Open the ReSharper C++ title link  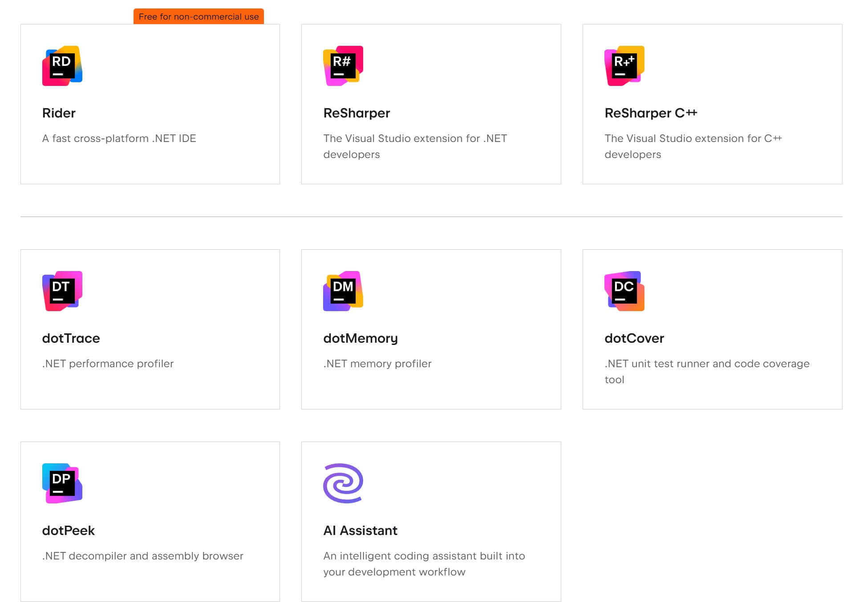[x=651, y=113]
